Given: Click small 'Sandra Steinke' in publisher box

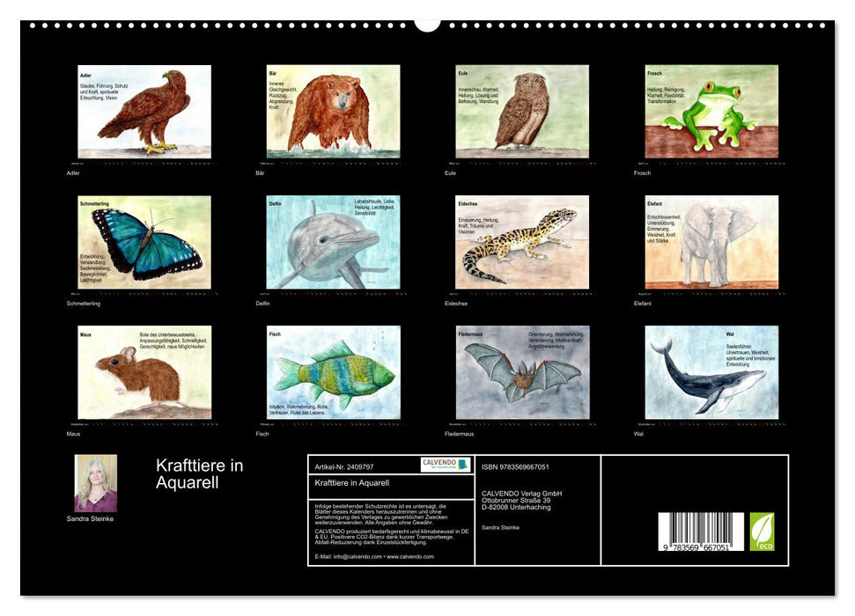Looking at the screenshot, I should (x=500, y=527).
